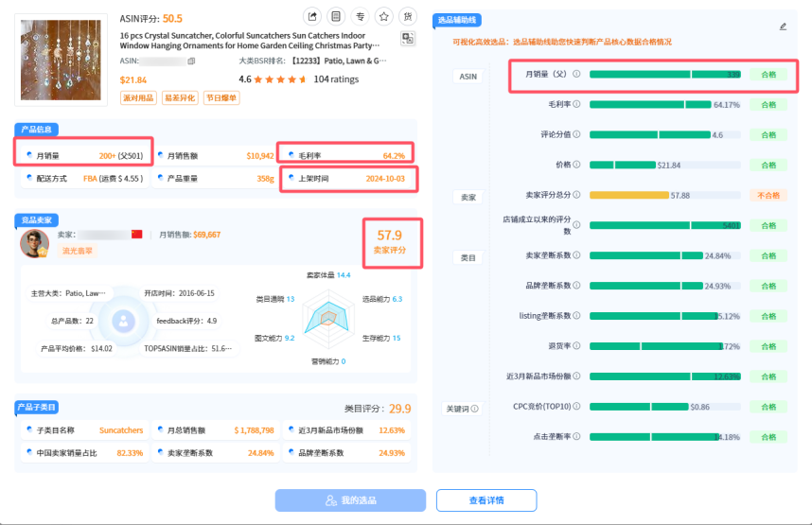Click the 上架时间 2024-10-03 field
Image resolution: width=812 pixels, height=525 pixels.
coord(348,179)
